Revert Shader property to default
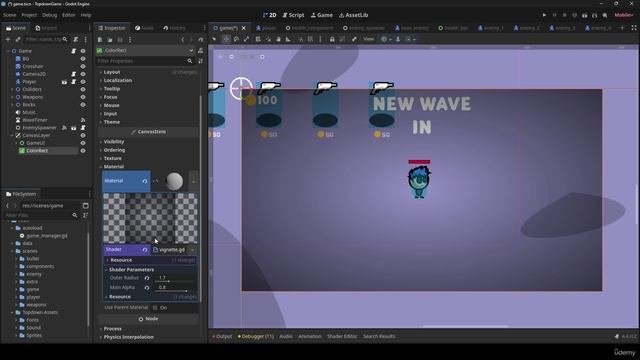Image resolution: width=640 pixels, height=360 pixels. coord(144,250)
